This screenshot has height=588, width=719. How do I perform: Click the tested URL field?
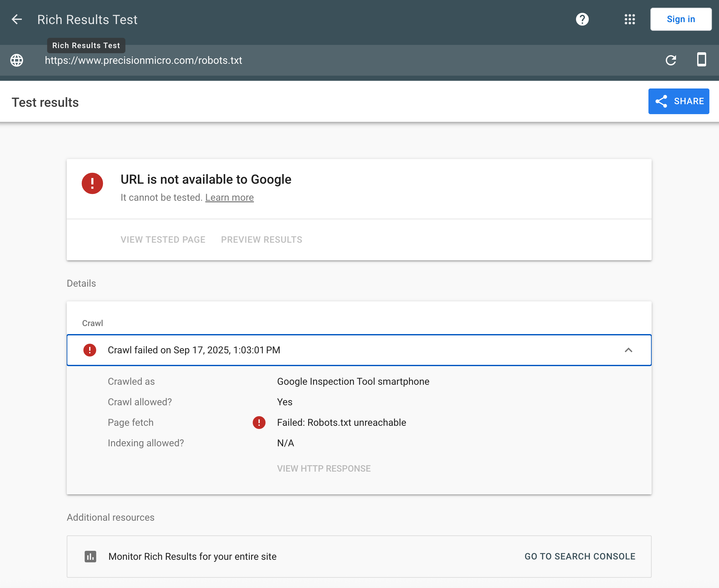pos(143,60)
